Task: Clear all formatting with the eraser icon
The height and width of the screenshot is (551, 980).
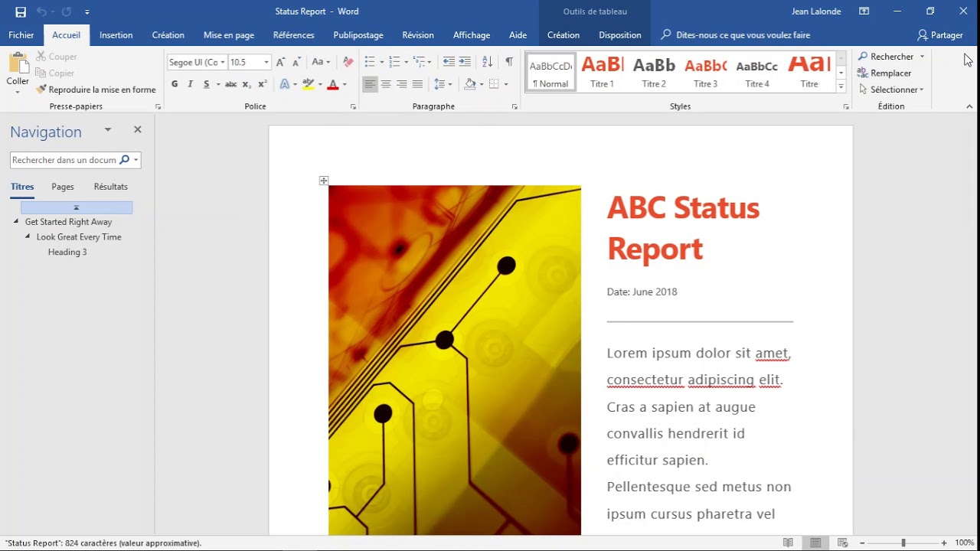Action: (x=348, y=62)
